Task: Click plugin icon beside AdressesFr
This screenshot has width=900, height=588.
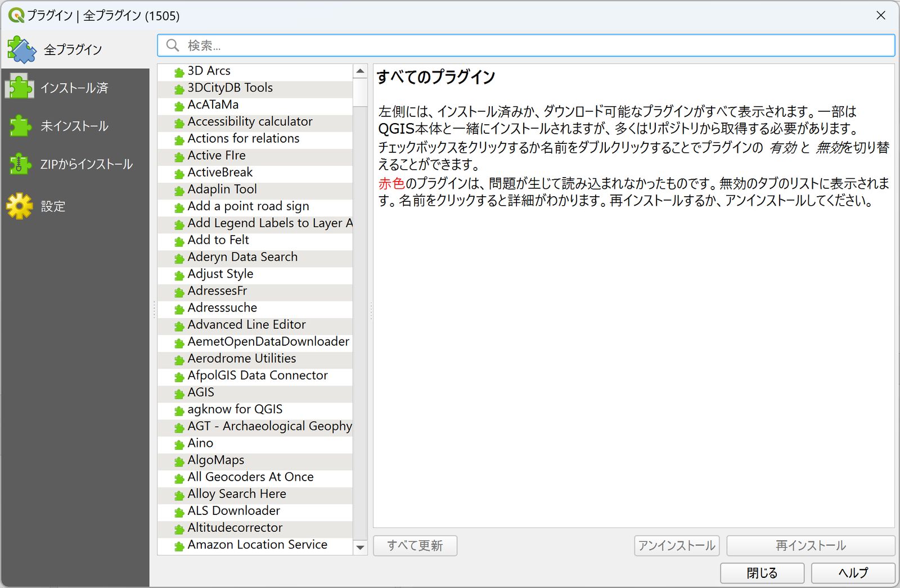Action: pyautogui.click(x=179, y=292)
